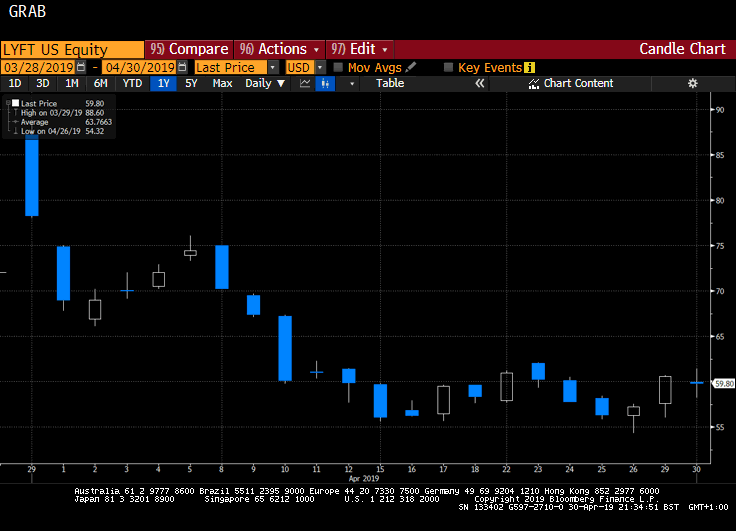Screen dimensions: 736x531
Task: Open the start date calendar picker
Action: point(84,67)
